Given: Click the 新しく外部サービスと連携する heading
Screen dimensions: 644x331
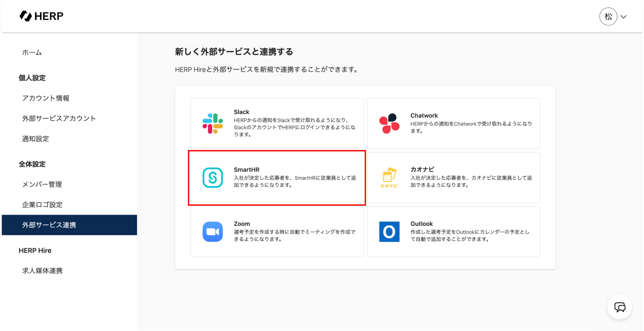Looking at the screenshot, I should click(234, 52).
